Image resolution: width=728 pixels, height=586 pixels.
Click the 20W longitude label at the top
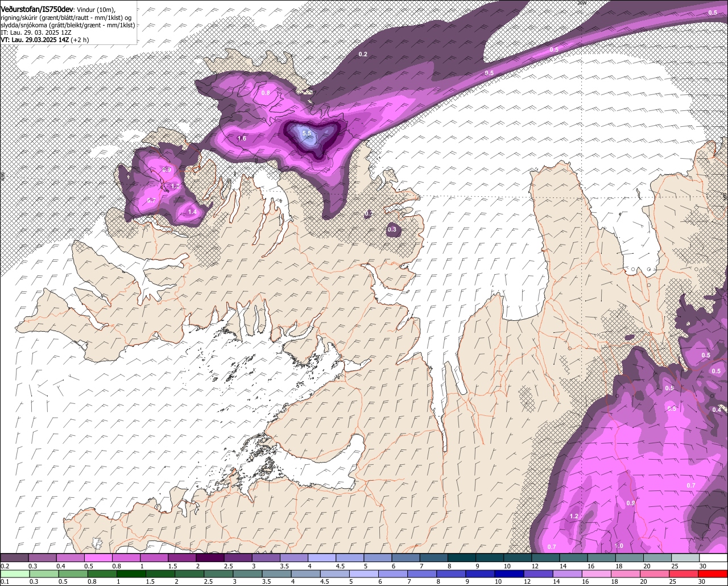pyautogui.click(x=581, y=2)
